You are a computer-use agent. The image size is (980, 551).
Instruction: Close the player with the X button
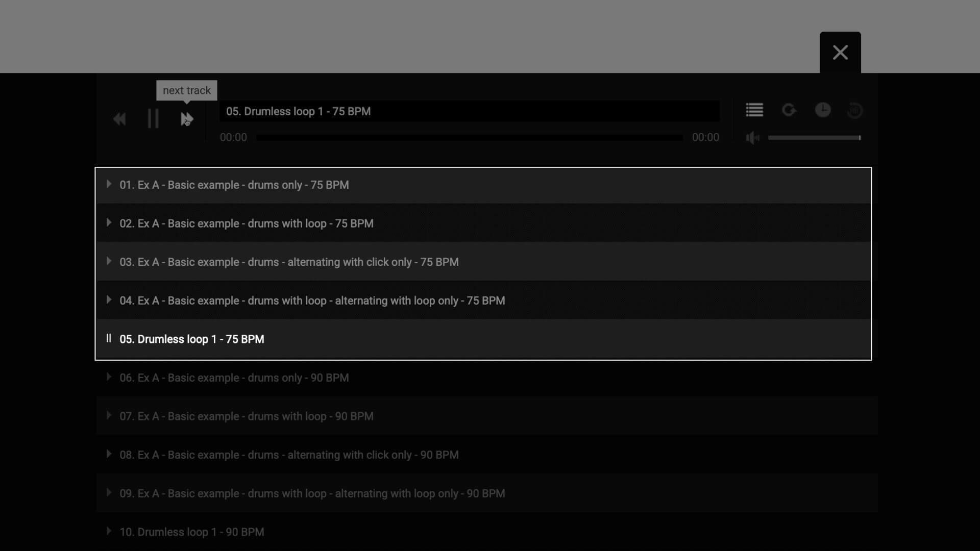[840, 53]
